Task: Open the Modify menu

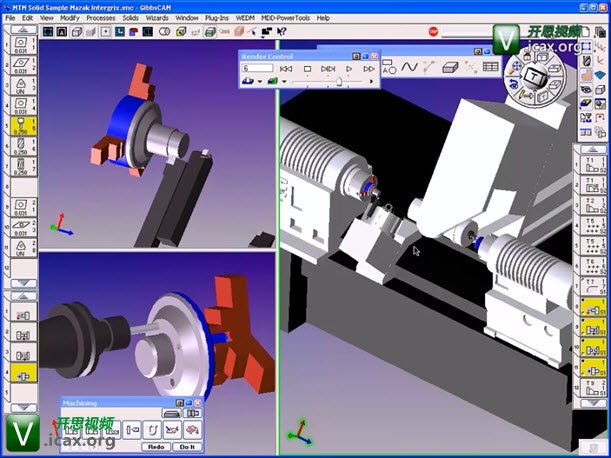Action: coord(70,18)
